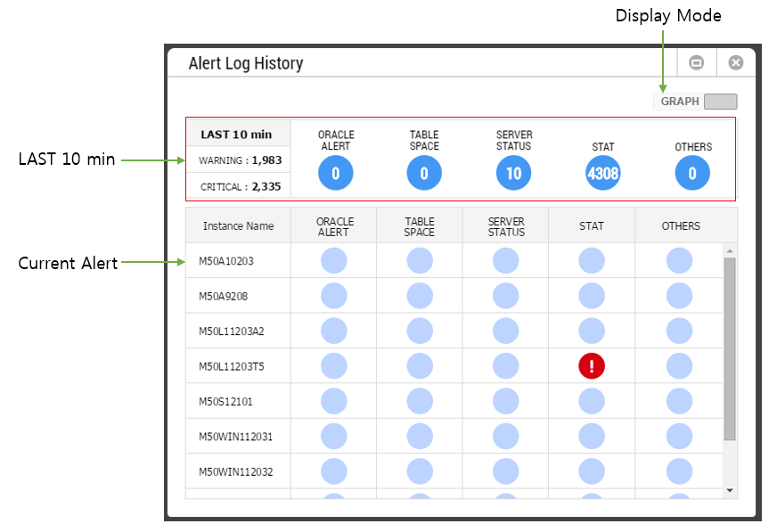Image resolution: width=777 pixels, height=532 pixels.
Task: Click the vertical scrollbar thumb in alert list
Action: [x=730, y=348]
